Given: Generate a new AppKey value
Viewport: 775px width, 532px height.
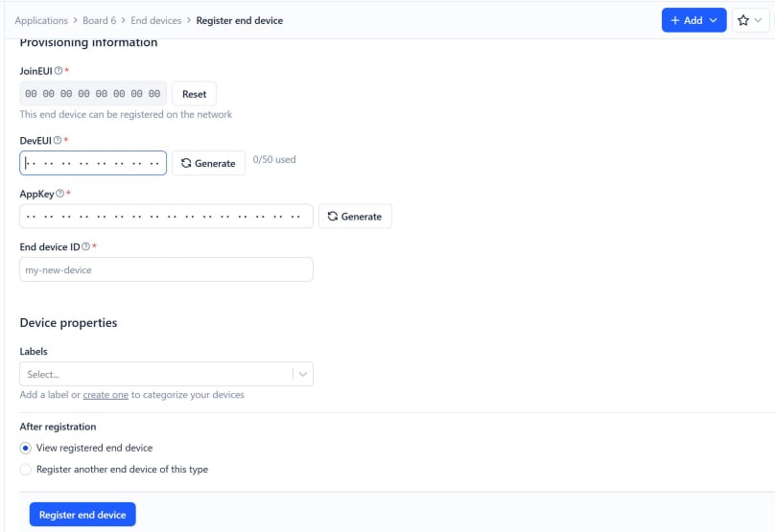Looking at the screenshot, I should coord(354,217).
